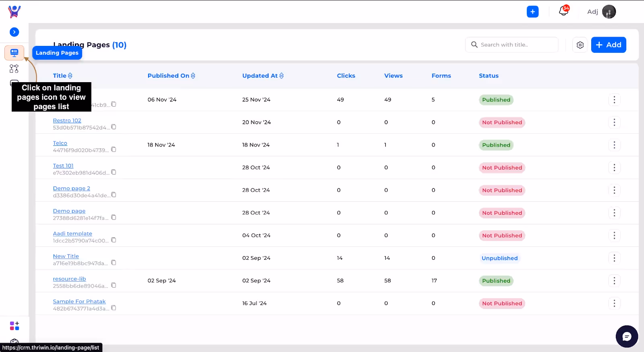The image size is (644, 352).
Task: Open the three-dot menu for Test 101
Action: (x=614, y=167)
